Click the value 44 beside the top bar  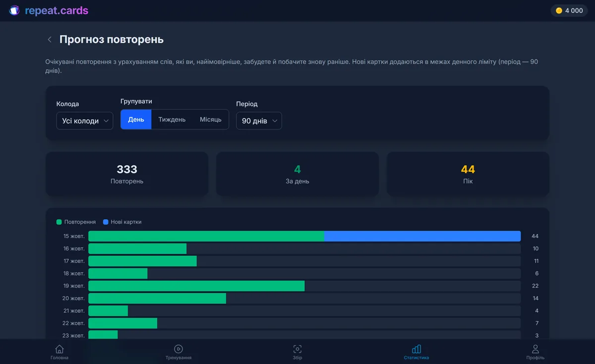click(x=535, y=236)
